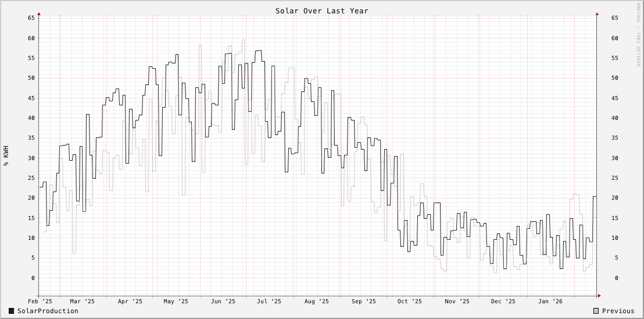The height and width of the screenshot is (319, 644).
Task: Select the Aug '25 x-axis label
Action: click(316, 302)
